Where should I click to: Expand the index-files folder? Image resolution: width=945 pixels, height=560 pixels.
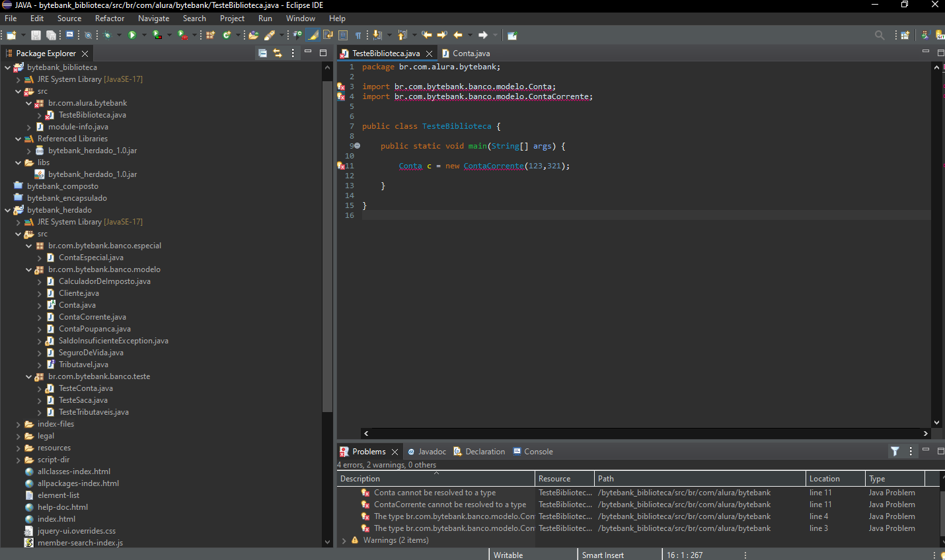point(18,424)
